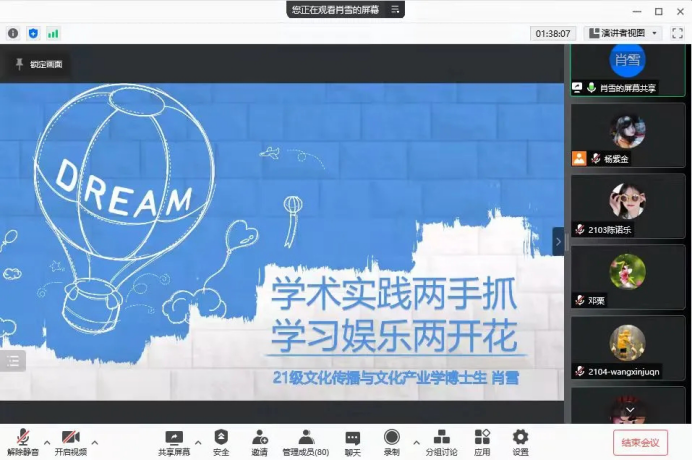Enter full screen mode via top-right icon
692x460 pixels.
(x=677, y=33)
